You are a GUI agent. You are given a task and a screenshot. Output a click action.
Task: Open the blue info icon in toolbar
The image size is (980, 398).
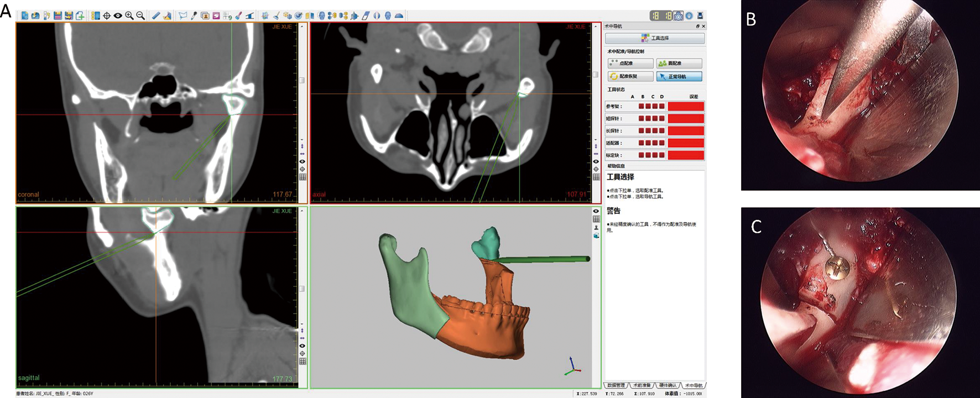[x=689, y=15]
